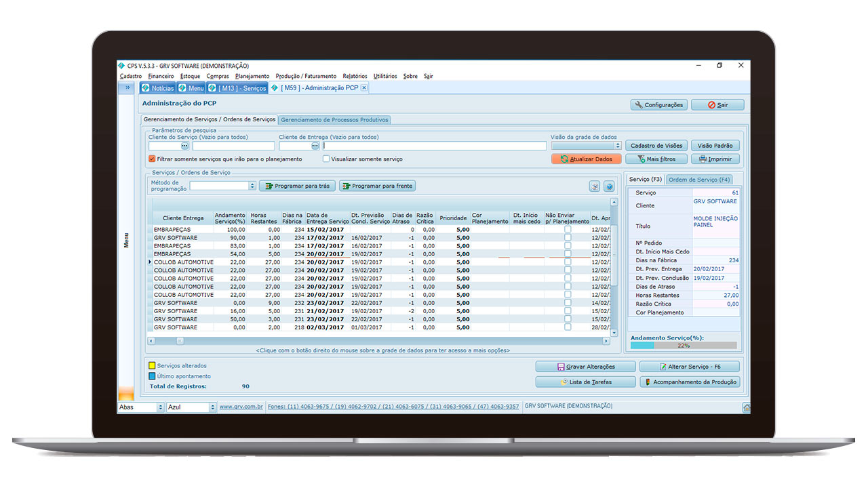The image size is (868, 488).
Task: Open the Método de programação dropdown
Action: point(252,186)
